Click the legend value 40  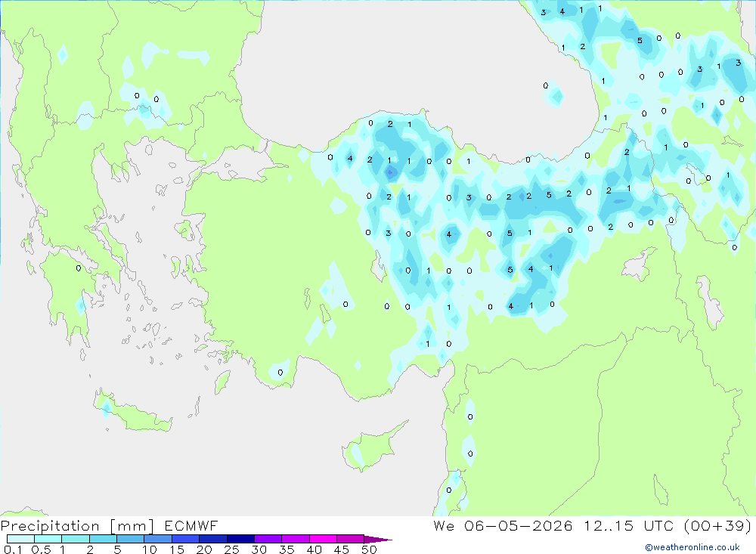click(314, 549)
